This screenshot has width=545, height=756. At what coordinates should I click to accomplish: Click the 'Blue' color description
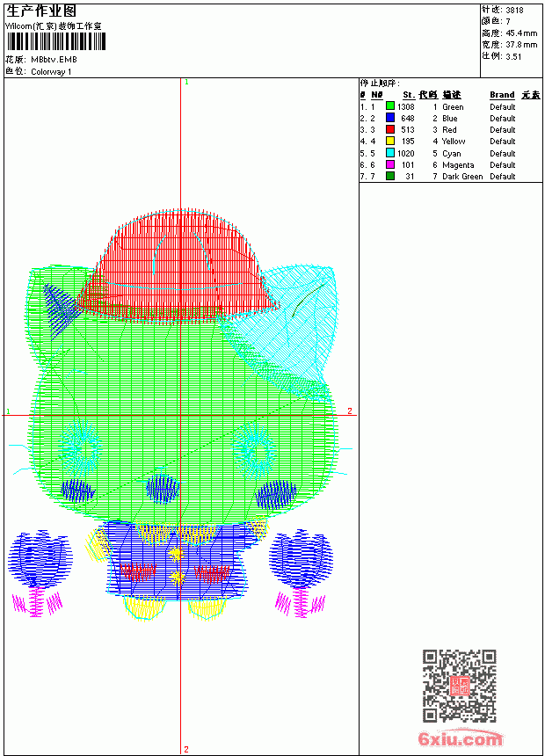450,118
